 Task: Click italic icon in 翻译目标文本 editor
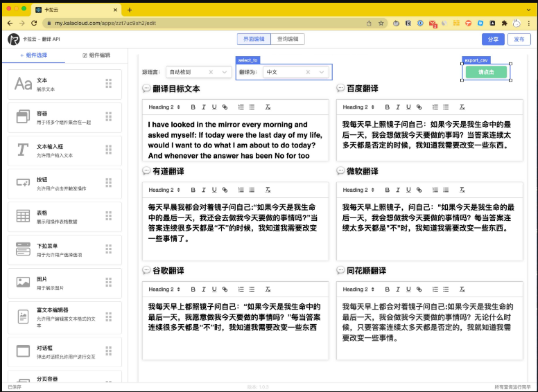[x=203, y=107]
